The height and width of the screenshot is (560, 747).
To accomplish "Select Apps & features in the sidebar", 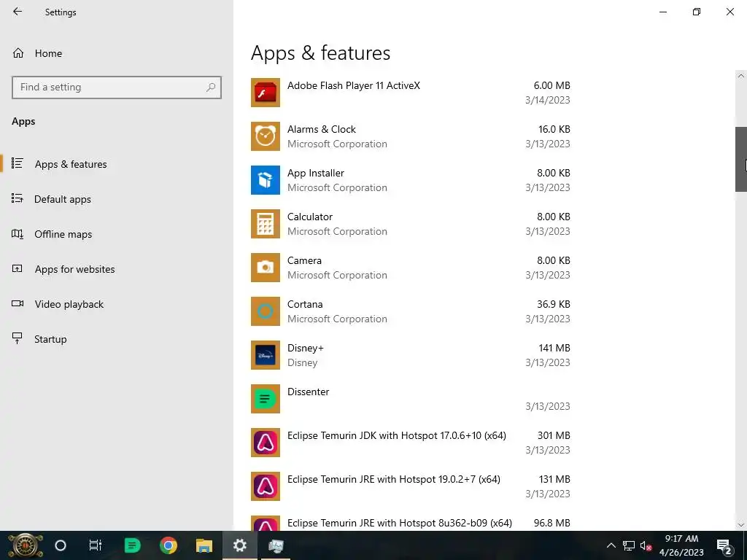I will click(71, 164).
